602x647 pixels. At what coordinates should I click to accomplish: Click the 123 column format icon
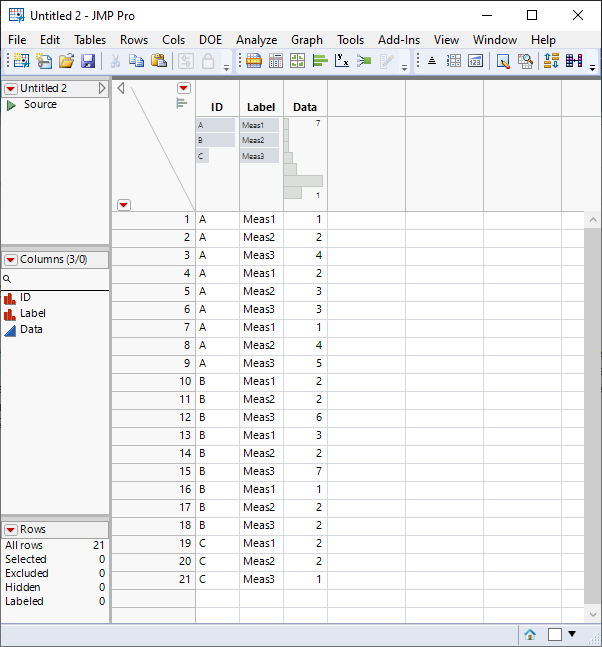(475, 61)
